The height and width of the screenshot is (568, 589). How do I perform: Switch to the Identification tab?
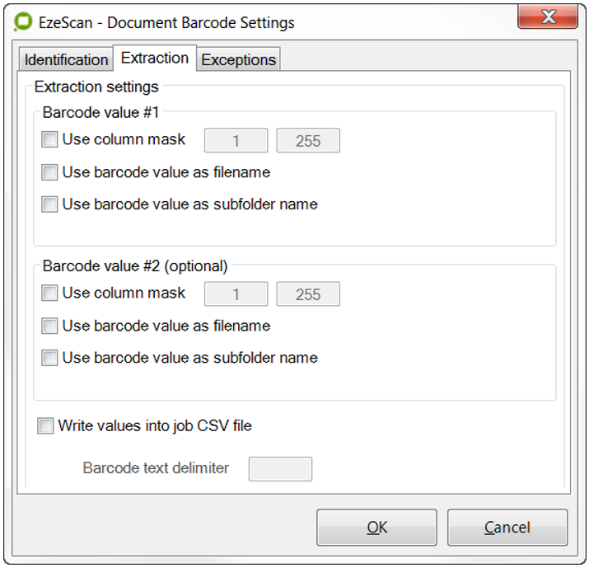point(66,60)
